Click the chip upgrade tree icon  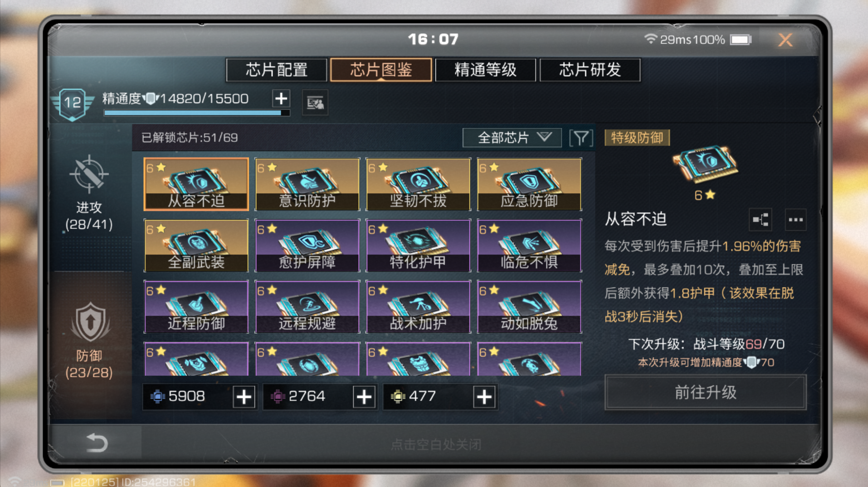click(x=761, y=220)
